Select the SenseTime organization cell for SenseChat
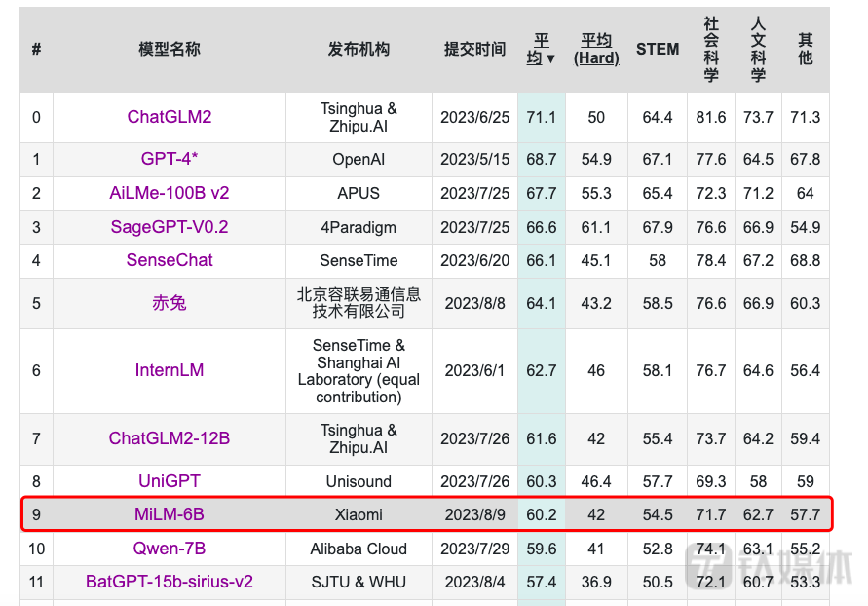 (359, 260)
